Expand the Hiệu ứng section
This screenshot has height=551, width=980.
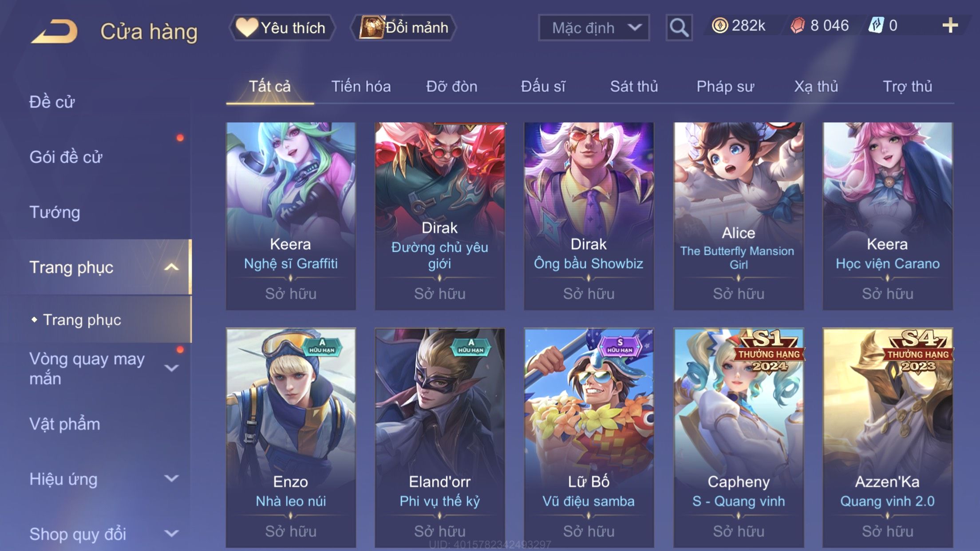(x=171, y=479)
